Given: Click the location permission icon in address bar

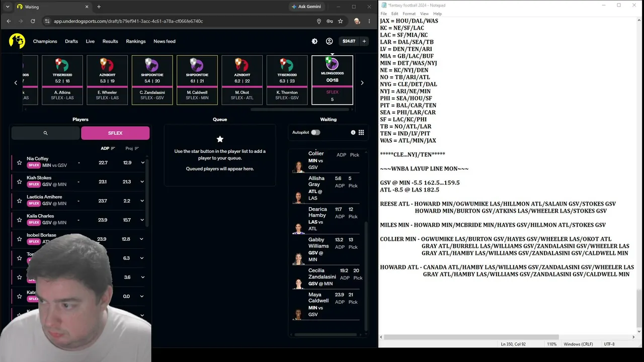Looking at the screenshot, I should tap(318, 21).
